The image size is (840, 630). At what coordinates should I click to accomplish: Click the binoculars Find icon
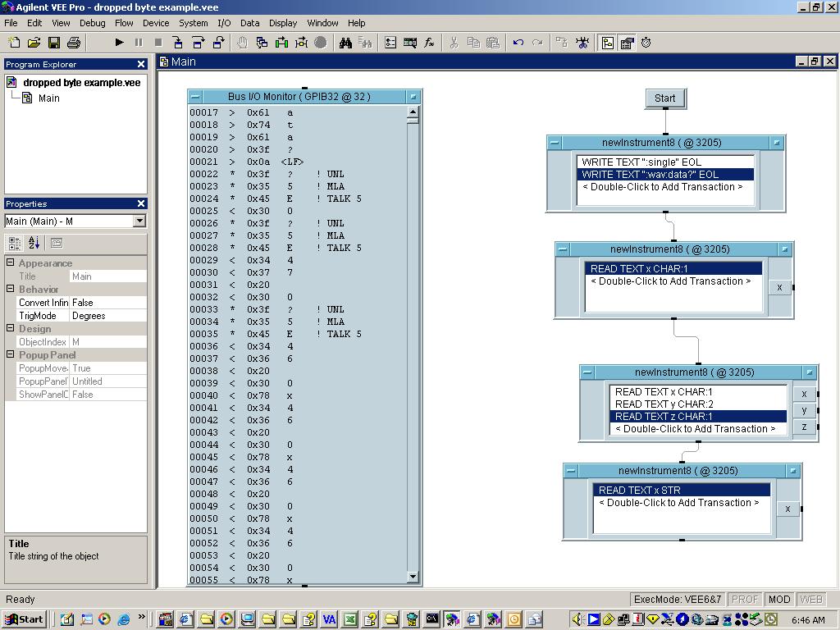345,43
